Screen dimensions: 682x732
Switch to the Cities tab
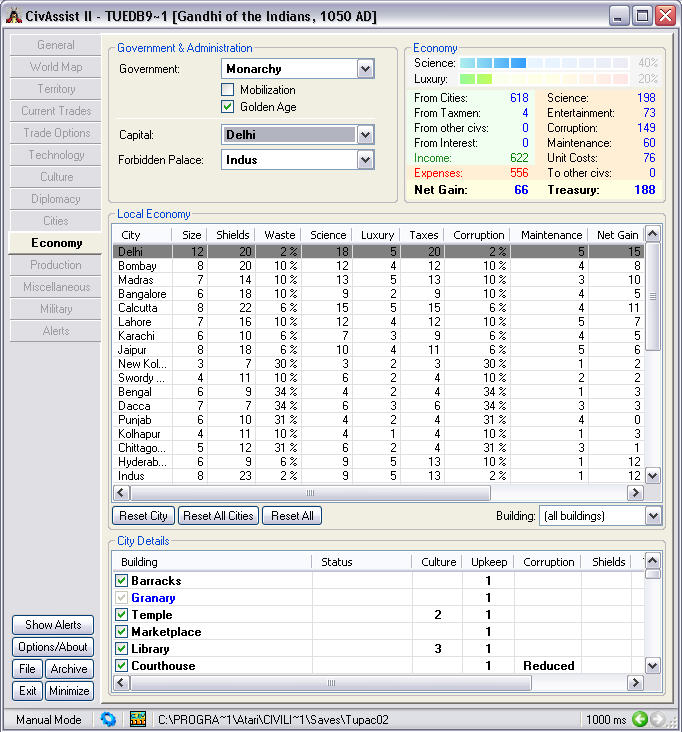pyautogui.click(x=56, y=221)
